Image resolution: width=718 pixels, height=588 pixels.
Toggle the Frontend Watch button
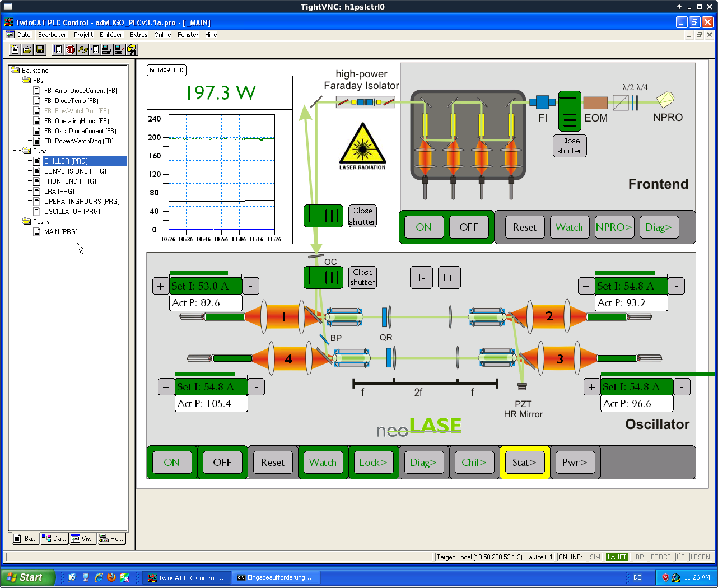tap(569, 227)
